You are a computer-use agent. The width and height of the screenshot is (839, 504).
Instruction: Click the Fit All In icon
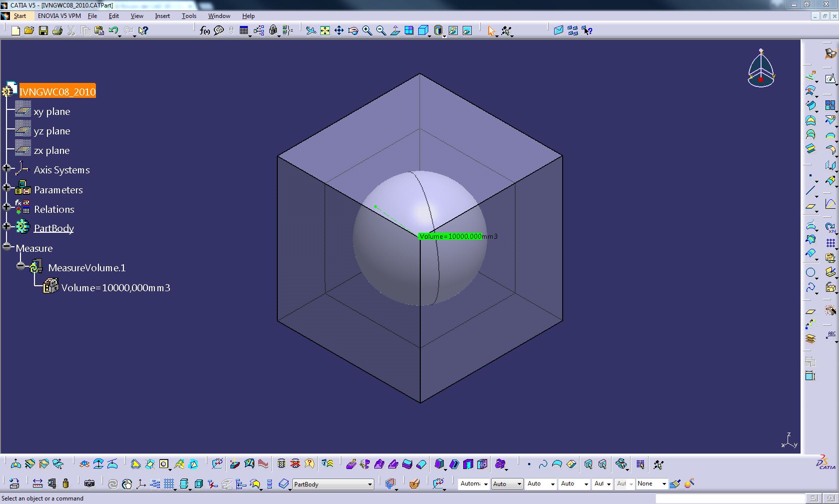[325, 30]
